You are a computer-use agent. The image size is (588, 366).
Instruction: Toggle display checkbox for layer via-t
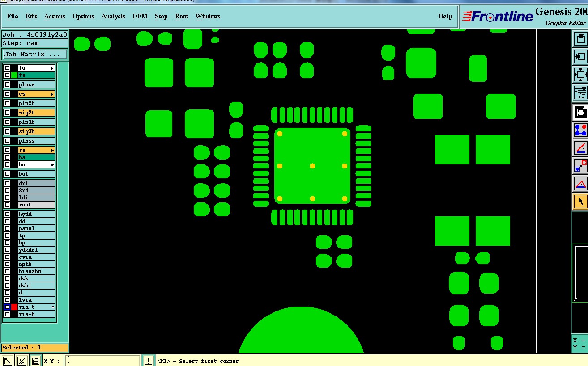7,307
